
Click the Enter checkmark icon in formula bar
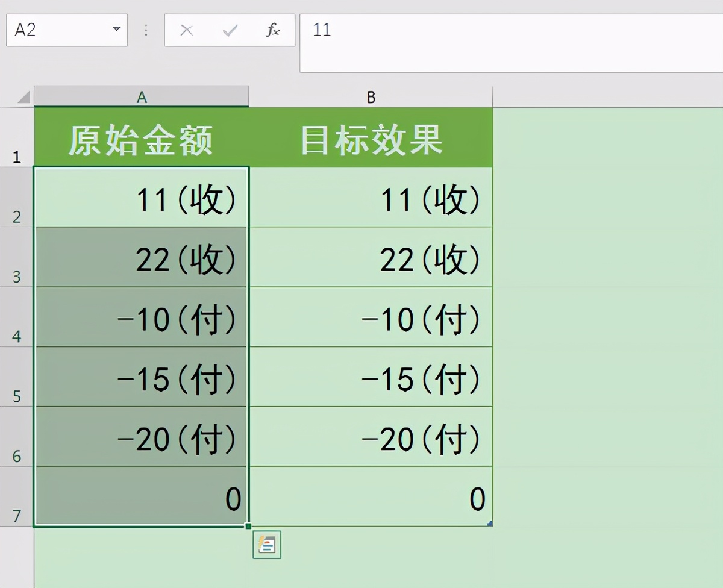click(x=230, y=30)
